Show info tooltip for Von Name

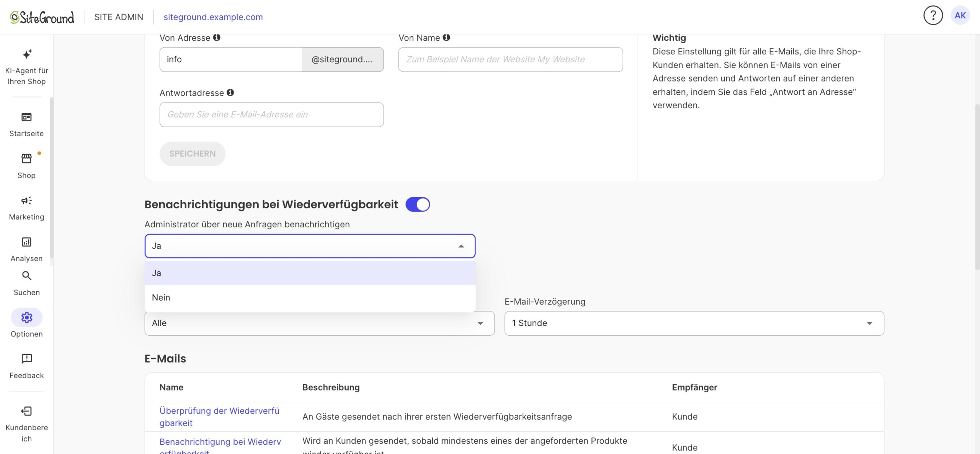(446, 38)
